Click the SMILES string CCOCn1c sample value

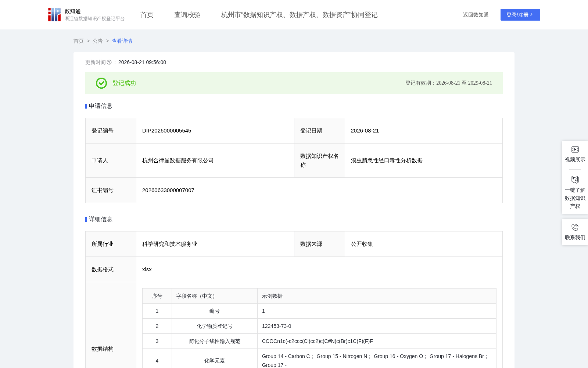click(318, 341)
